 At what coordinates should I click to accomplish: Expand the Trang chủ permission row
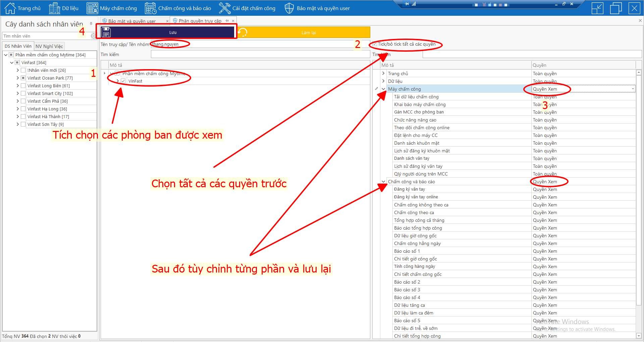click(x=383, y=74)
